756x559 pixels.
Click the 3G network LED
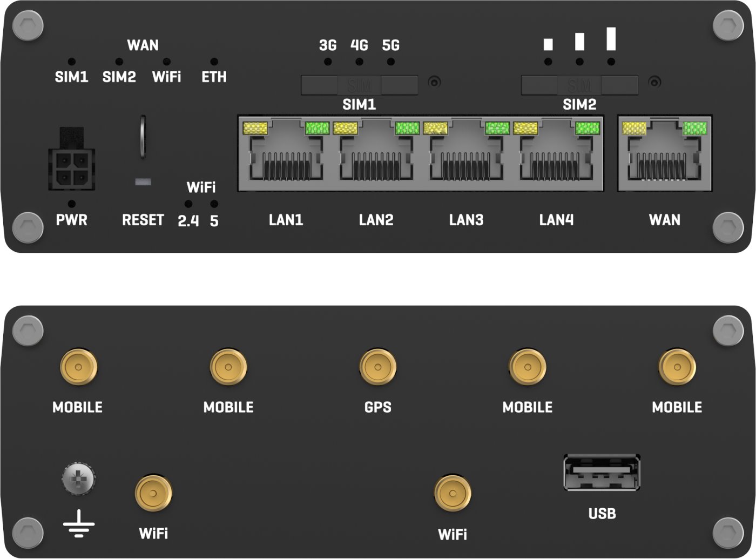click(328, 62)
